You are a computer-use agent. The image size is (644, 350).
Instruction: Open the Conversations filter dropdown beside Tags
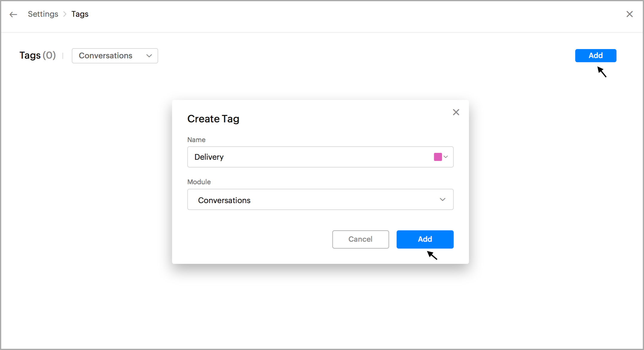[x=115, y=56]
